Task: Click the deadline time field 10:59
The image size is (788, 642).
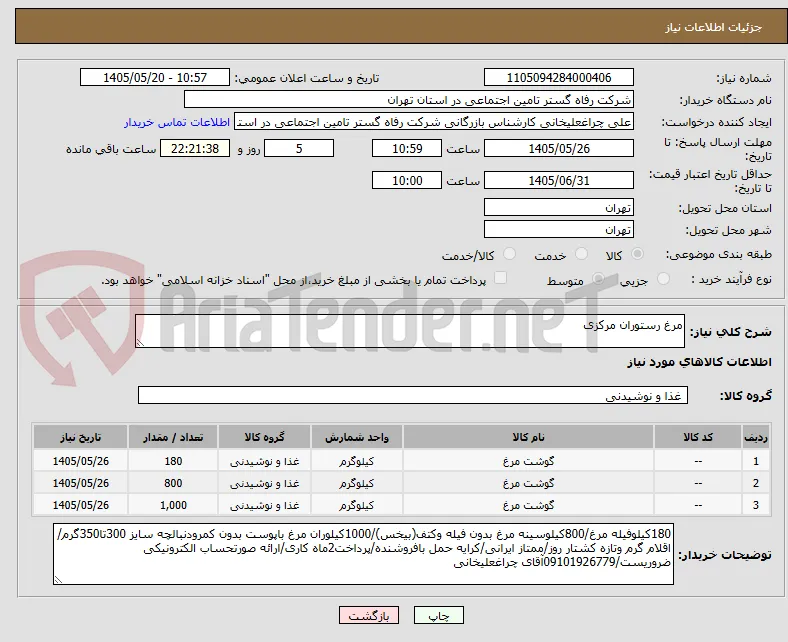Action: click(x=407, y=148)
